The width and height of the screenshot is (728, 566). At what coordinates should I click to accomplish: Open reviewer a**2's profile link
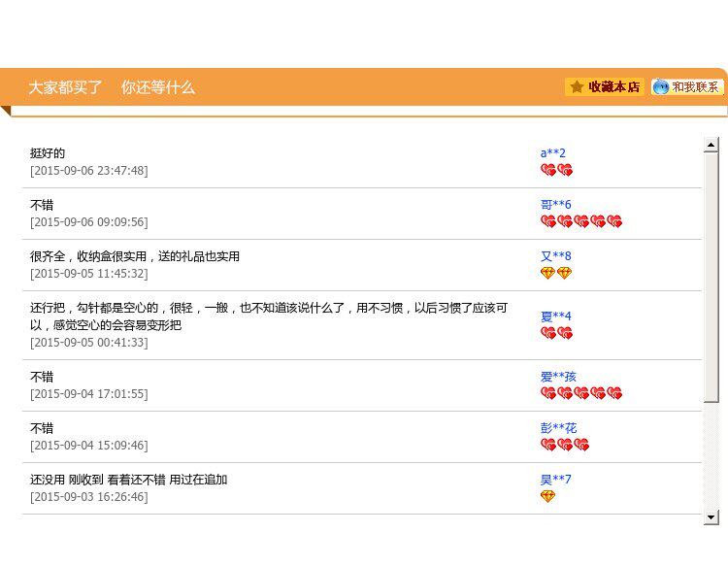point(553,152)
